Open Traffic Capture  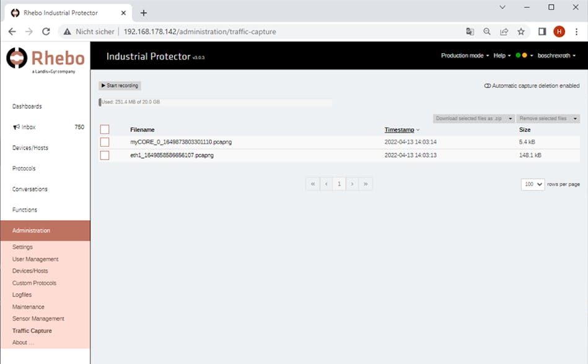[32, 331]
